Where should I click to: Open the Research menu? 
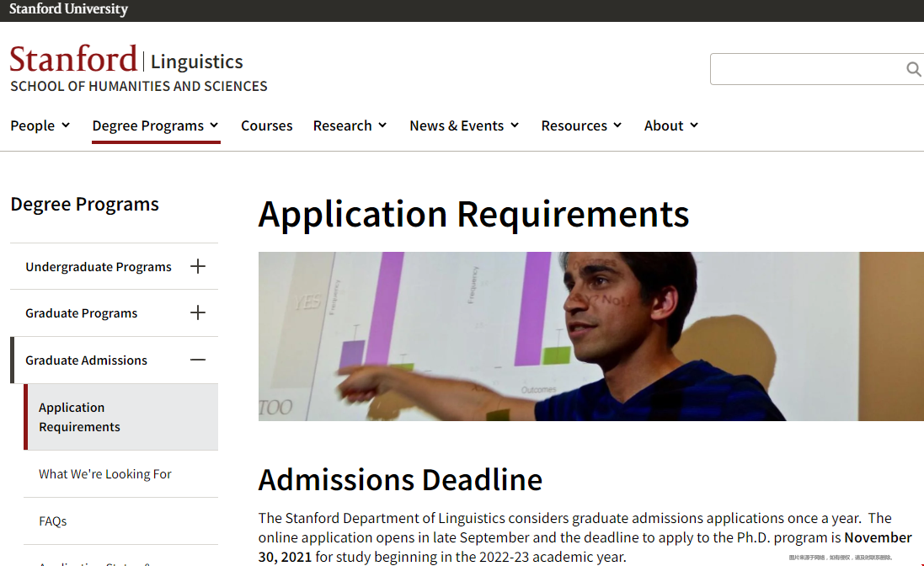342,125
